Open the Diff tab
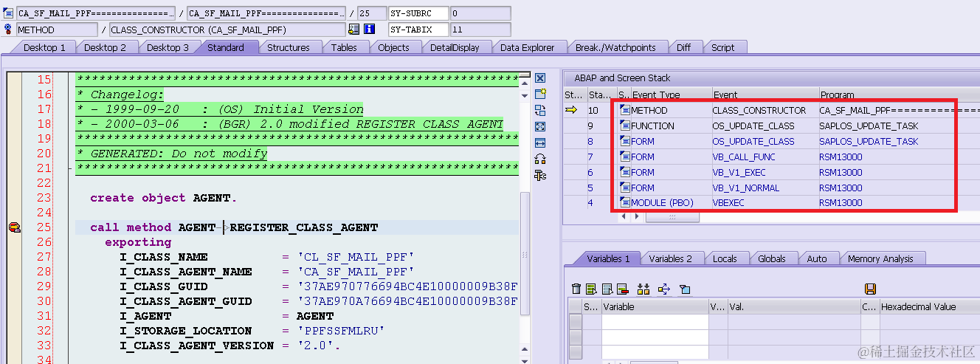 tap(683, 47)
